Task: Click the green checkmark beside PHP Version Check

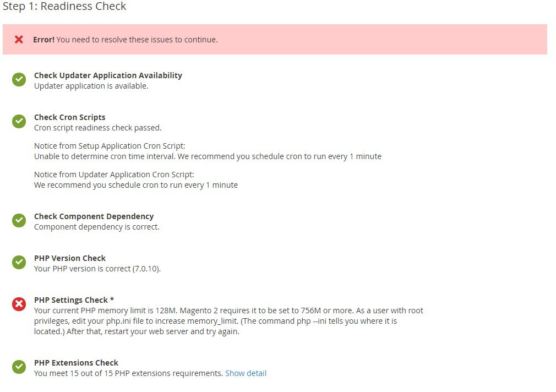Action: tap(19, 263)
